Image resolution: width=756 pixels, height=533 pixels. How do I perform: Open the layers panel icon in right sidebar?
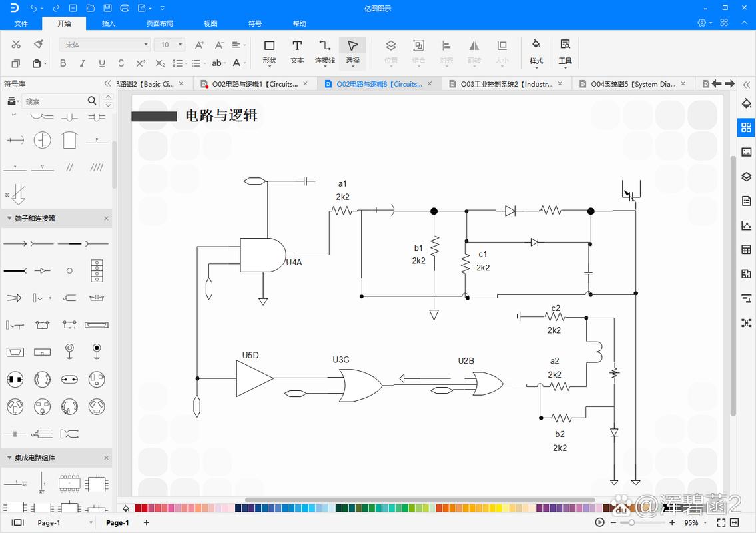pos(746,176)
